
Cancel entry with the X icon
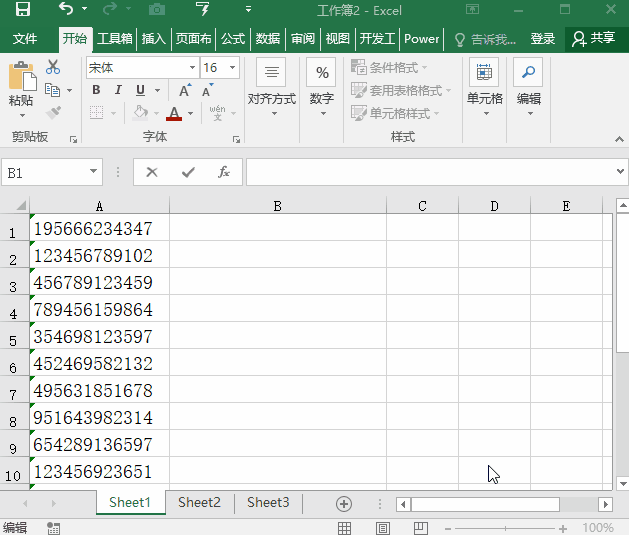[152, 172]
